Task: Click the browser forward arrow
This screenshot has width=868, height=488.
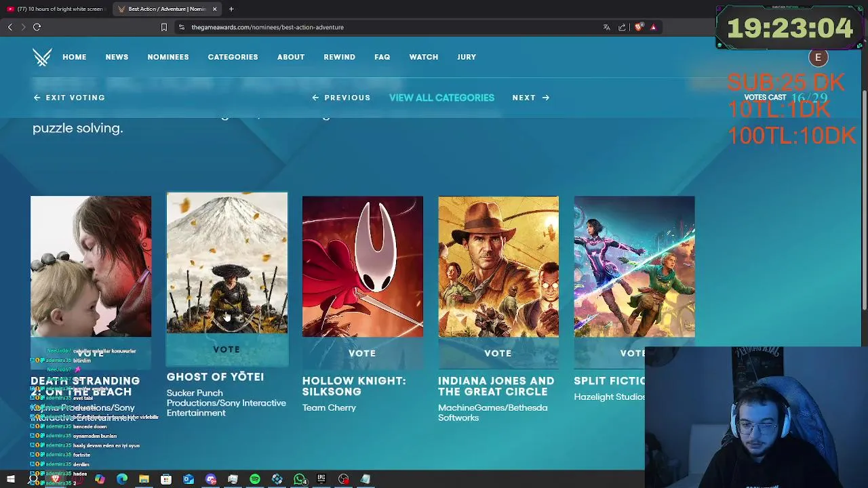Action: pyautogui.click(x=23, y=27)
